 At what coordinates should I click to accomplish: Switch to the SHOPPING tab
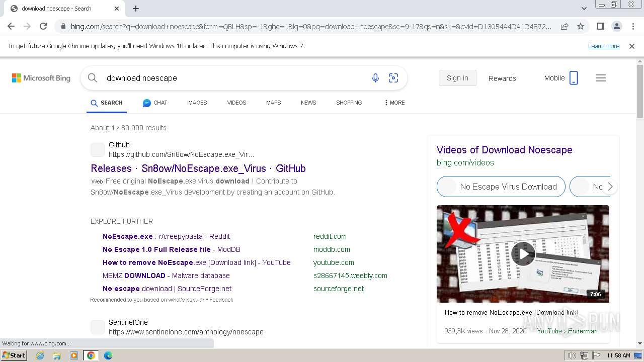click(349, 103)
